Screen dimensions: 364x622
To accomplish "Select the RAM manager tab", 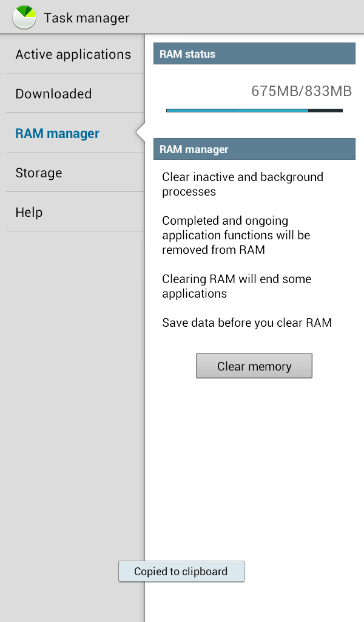I will [58, 134].
